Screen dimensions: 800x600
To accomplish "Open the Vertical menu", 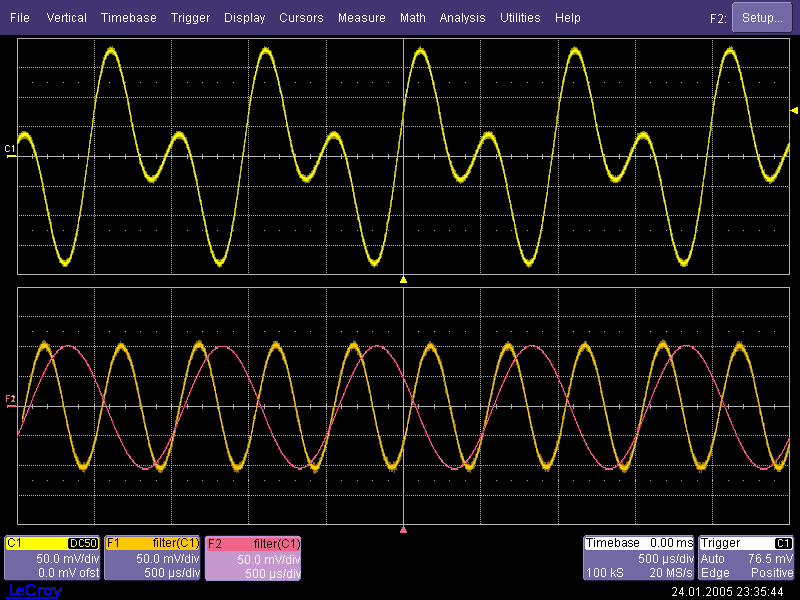I will click(66, 18).
